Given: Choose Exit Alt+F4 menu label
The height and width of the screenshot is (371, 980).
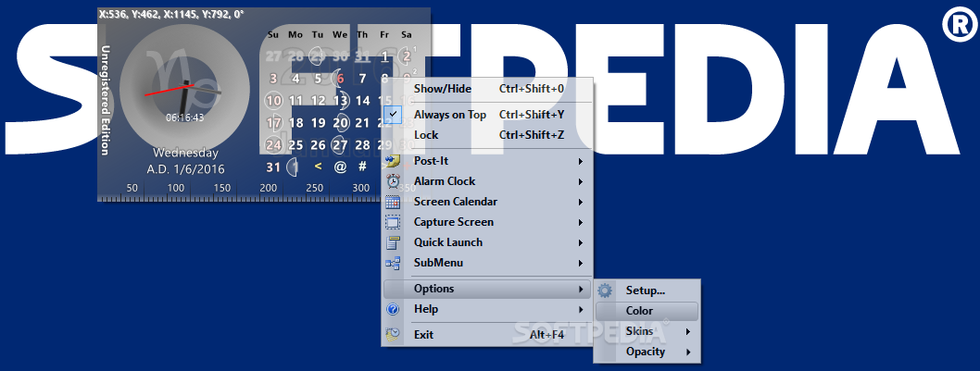Looking at the screenshot, I should click(487, 335).
